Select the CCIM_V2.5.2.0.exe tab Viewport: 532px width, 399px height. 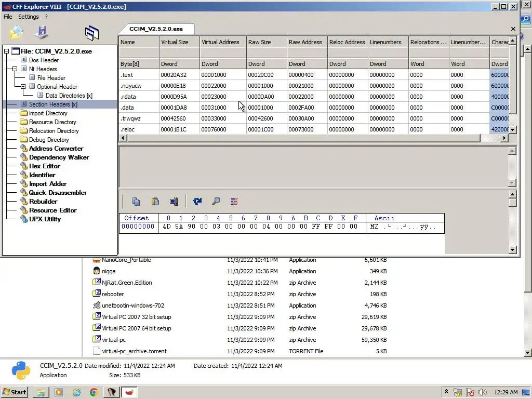pyautogui.click(x=156, y=29)
